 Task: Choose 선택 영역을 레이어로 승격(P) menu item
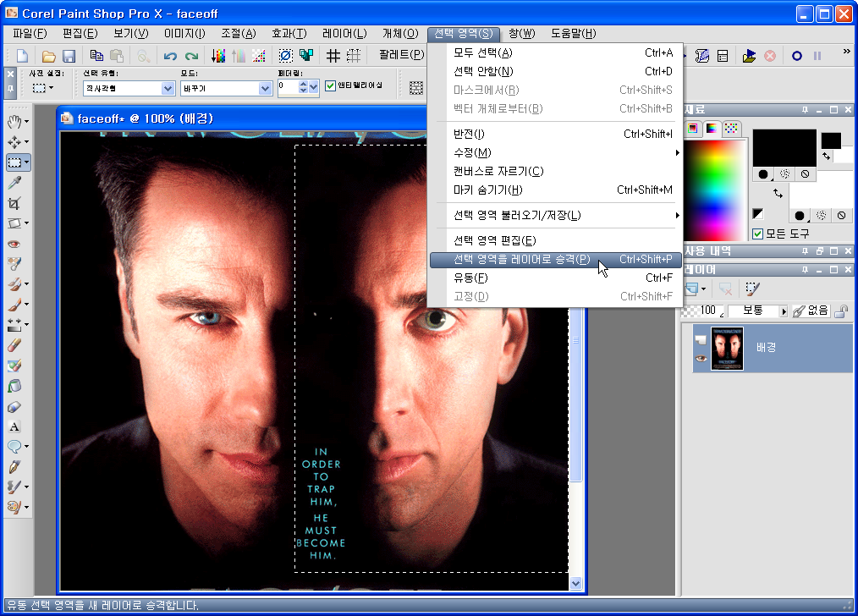pos(554,259)
